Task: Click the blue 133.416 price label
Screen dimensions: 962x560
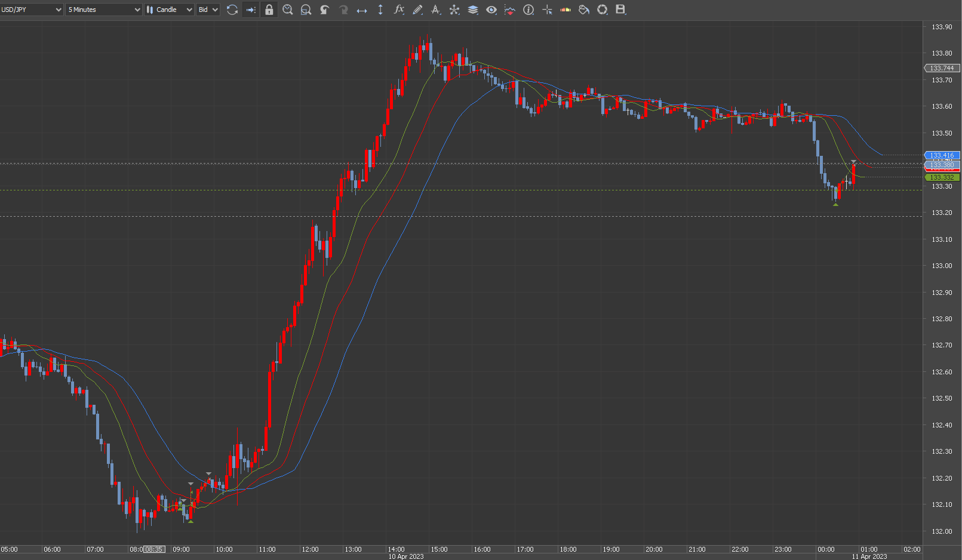Action: tap(942, 155)
